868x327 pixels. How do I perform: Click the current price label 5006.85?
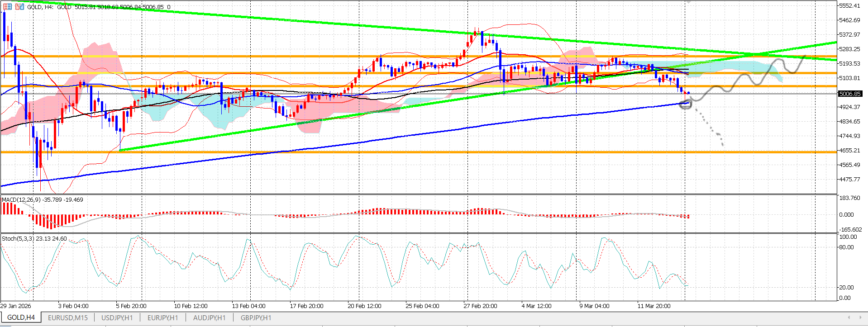click(849, 94)
